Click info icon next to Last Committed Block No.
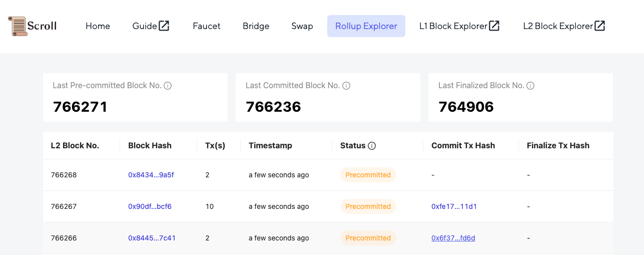 (x=346, y=86)
